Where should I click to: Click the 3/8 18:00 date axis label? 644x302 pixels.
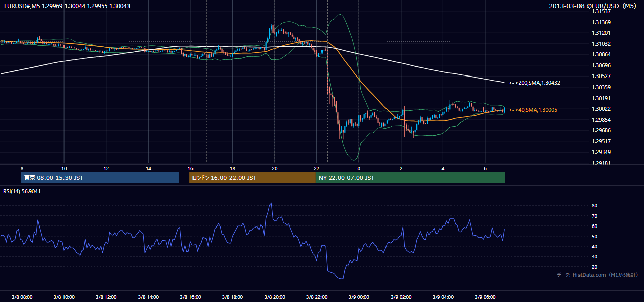pyautogui.click(x=232, y=297)
